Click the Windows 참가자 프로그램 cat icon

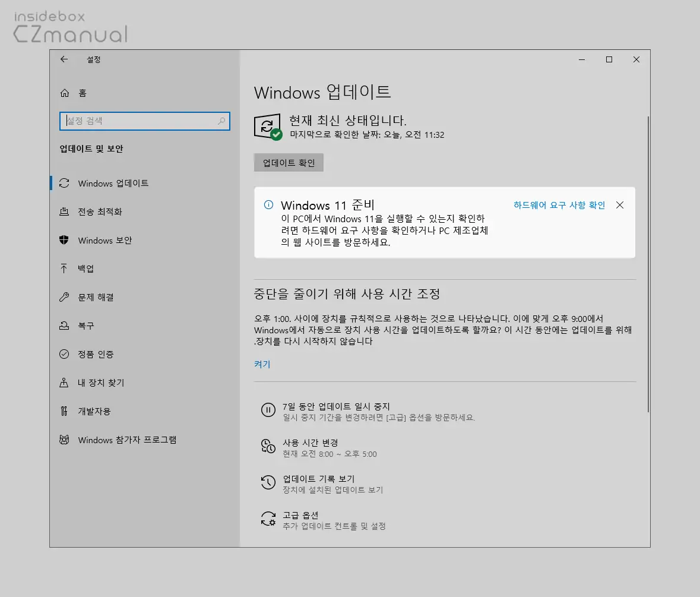click(64, 440)
